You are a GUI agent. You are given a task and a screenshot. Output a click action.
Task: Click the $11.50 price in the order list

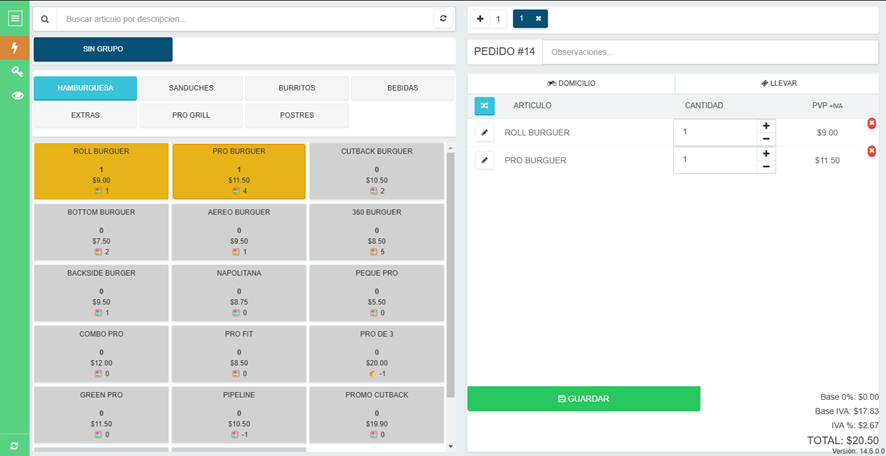click(x=827, y=160)
